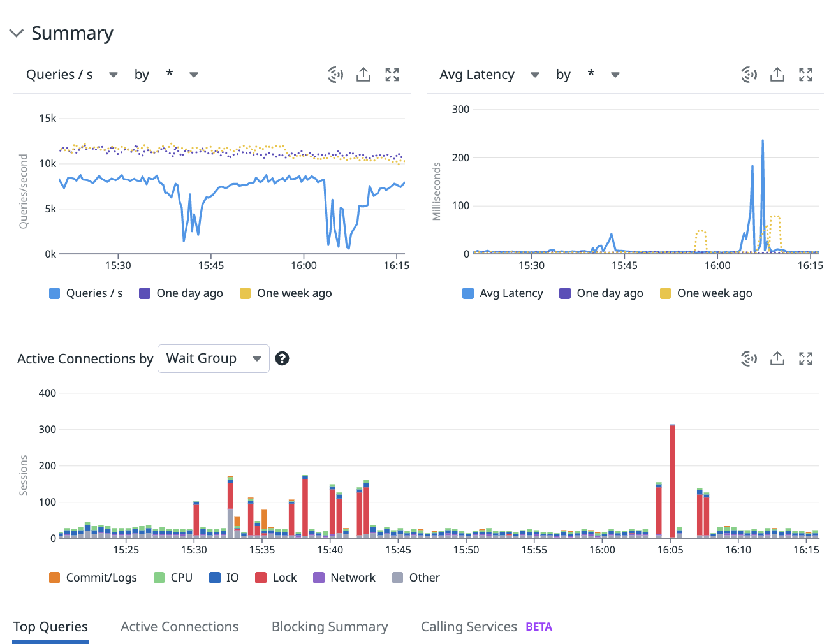The height and width of the screenshot is (644, 829).
Task: Toggle One day ago series in Queries legend
Action: 181,293
